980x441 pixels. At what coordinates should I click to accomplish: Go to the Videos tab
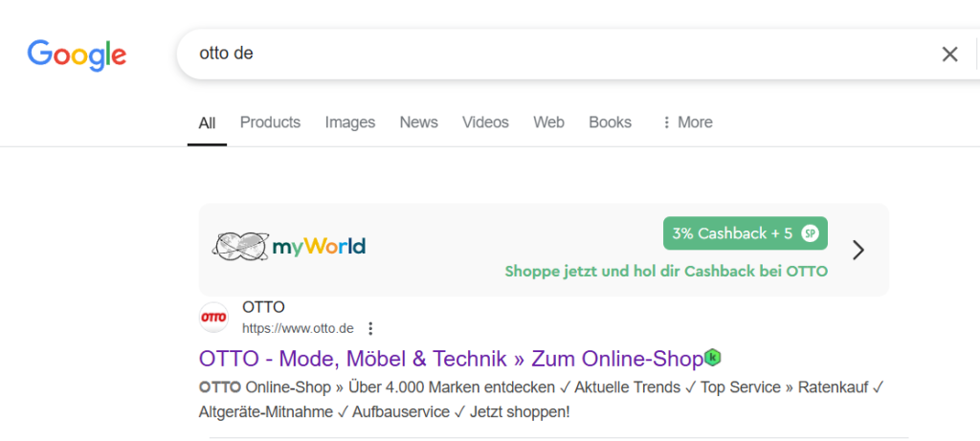tap(485, 122)
